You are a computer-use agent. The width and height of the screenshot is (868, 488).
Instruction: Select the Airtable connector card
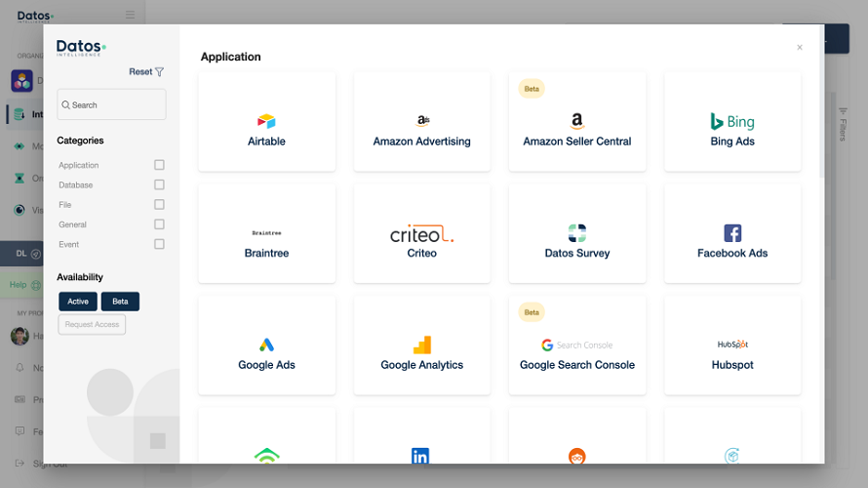click(266, 121)
